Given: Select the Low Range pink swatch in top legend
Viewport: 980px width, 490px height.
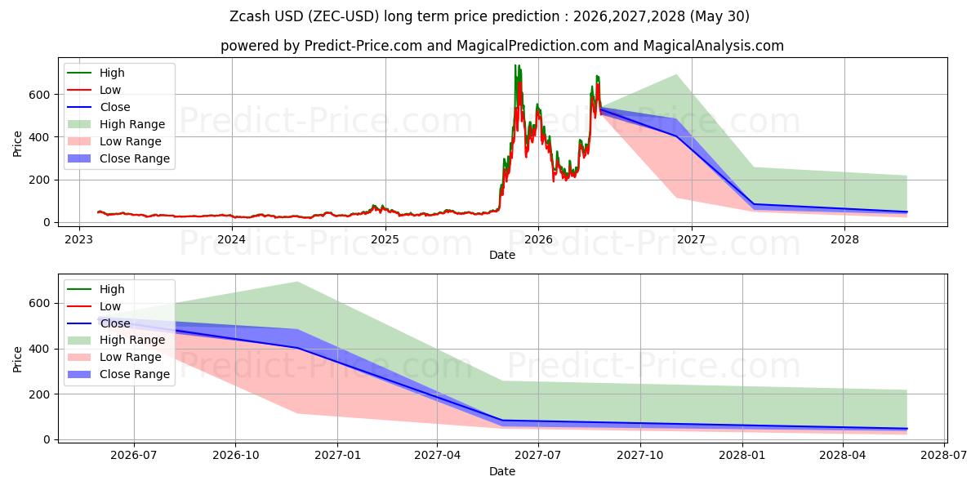Looking at the screenshot, I should coord(82,141).
